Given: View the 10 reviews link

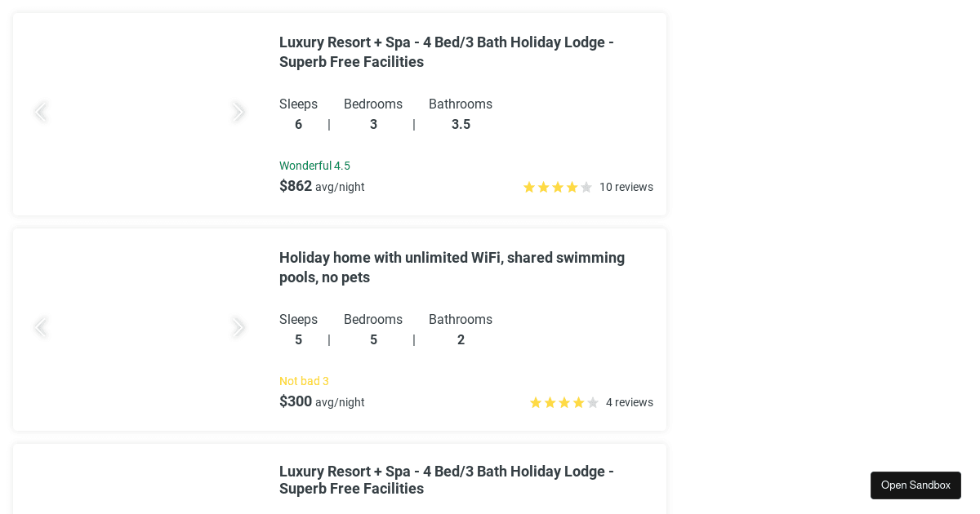Looking at the screenshot, I should pos(626,187).
